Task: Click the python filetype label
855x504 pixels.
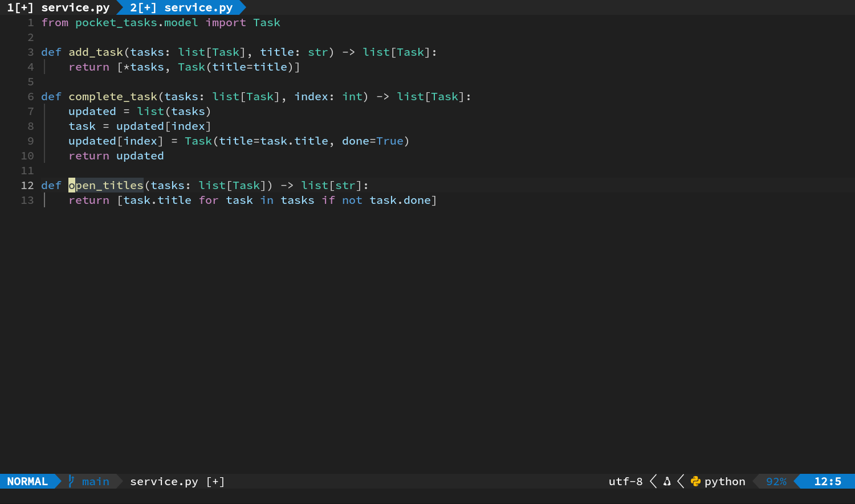Action: coord(725,481)
